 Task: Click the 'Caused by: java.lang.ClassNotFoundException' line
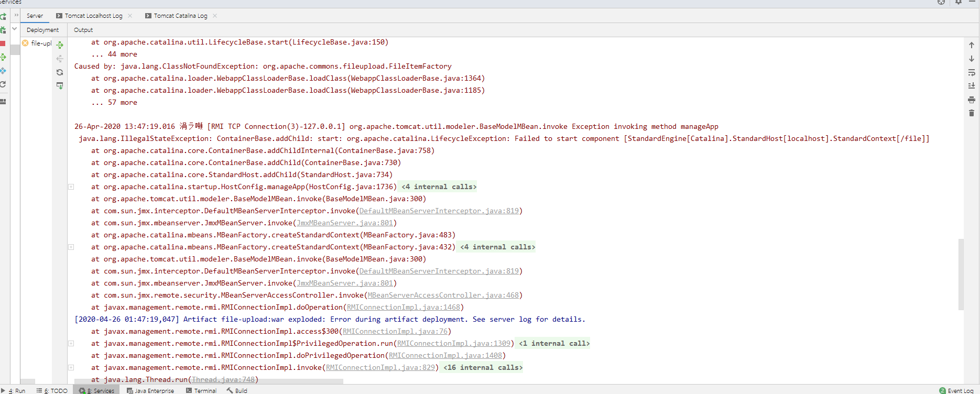[x=263, y=66]
